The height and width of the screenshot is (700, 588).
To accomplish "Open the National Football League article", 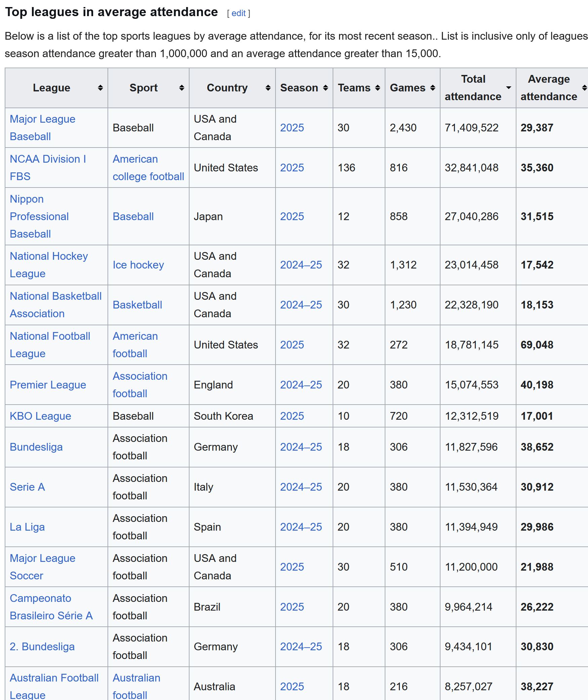I will pyautogui.click(x=50, y=345).
